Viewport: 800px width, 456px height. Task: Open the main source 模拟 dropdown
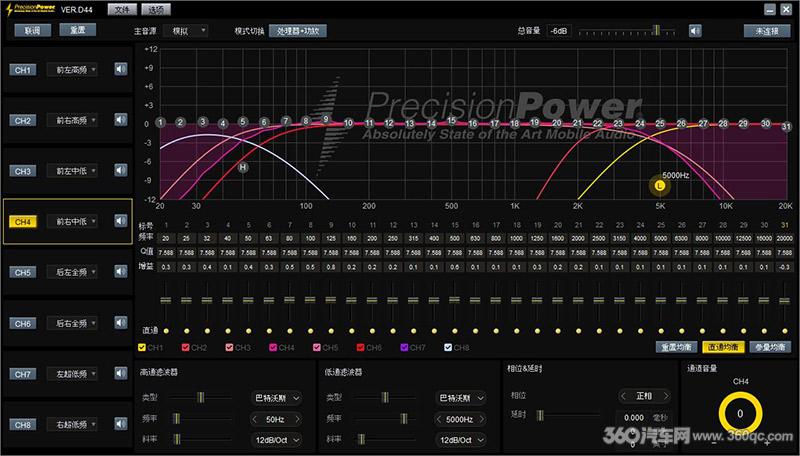(x=186, y=31)
